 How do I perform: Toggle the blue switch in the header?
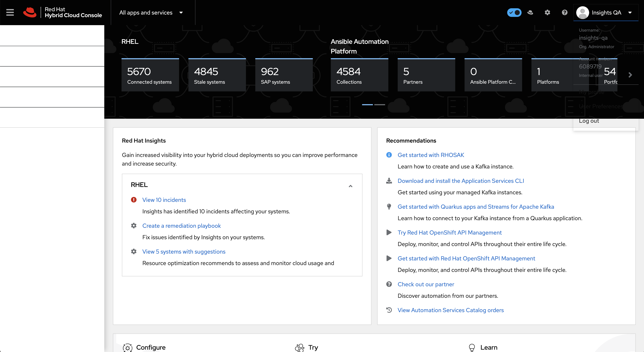pyautogui.click(x=514, y=13)
